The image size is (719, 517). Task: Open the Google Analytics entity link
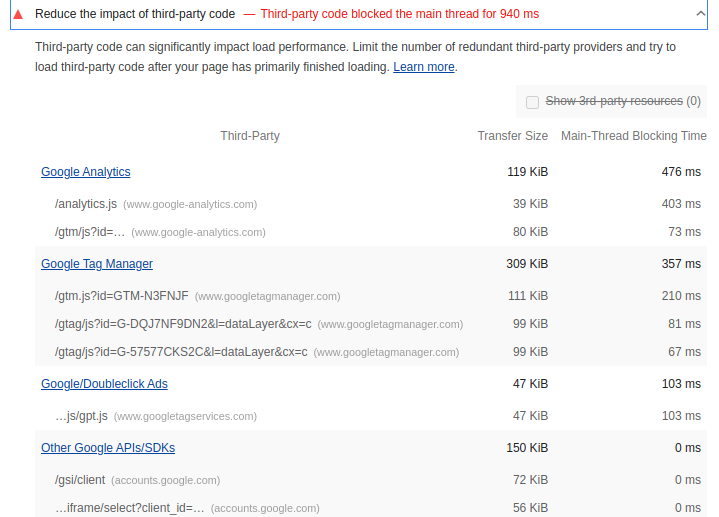85,172
